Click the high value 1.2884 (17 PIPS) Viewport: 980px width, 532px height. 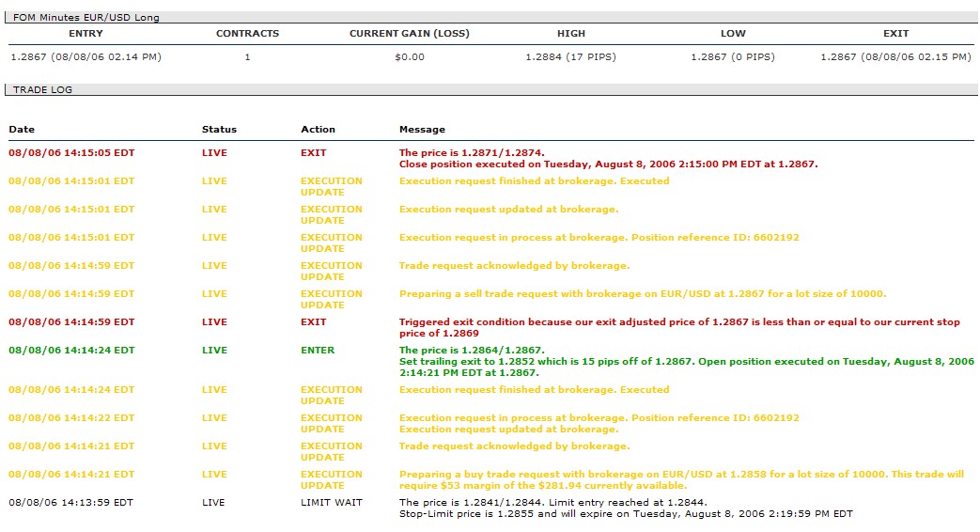click(x=570, y=57)
